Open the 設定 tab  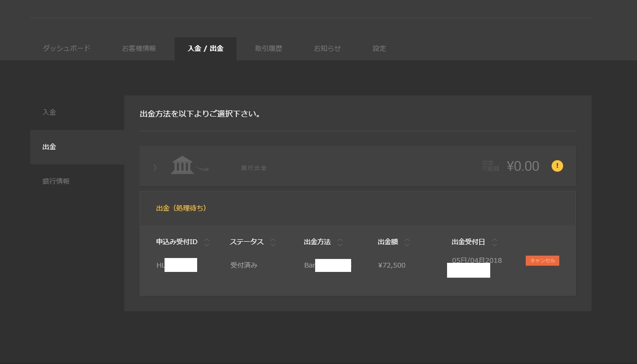379,48
